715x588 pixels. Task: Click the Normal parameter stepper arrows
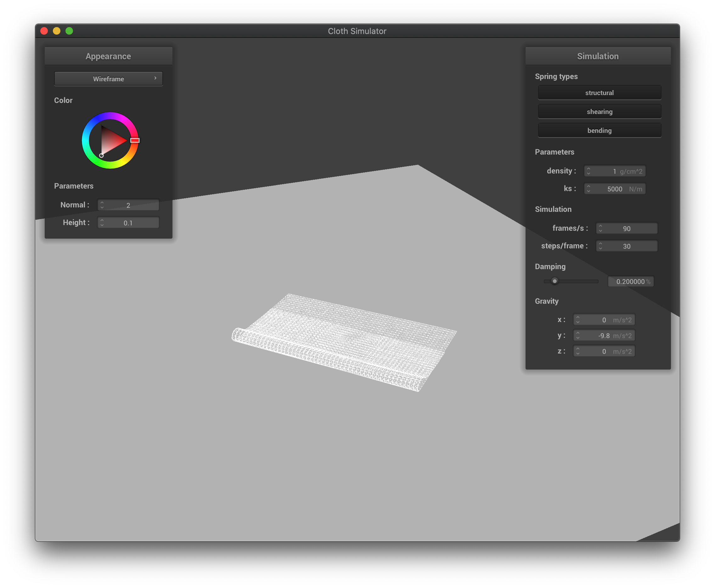click(x=102, y=205)
